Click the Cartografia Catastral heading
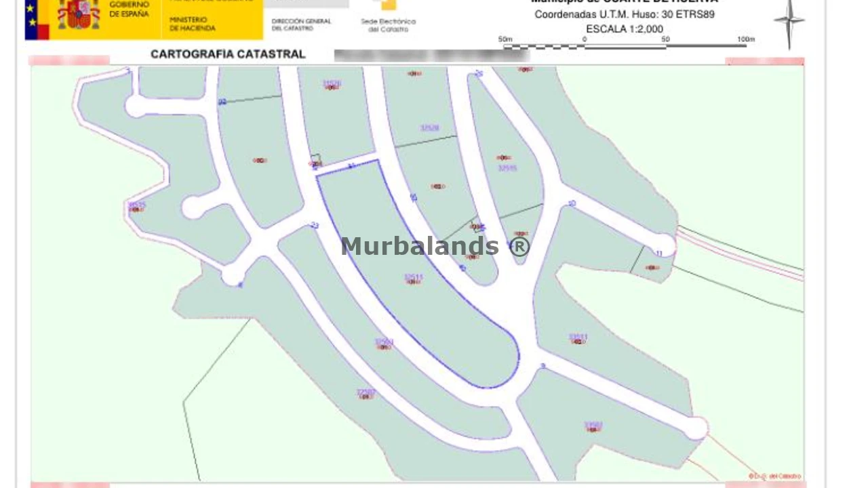868x488 pixels. click(228, 54)
